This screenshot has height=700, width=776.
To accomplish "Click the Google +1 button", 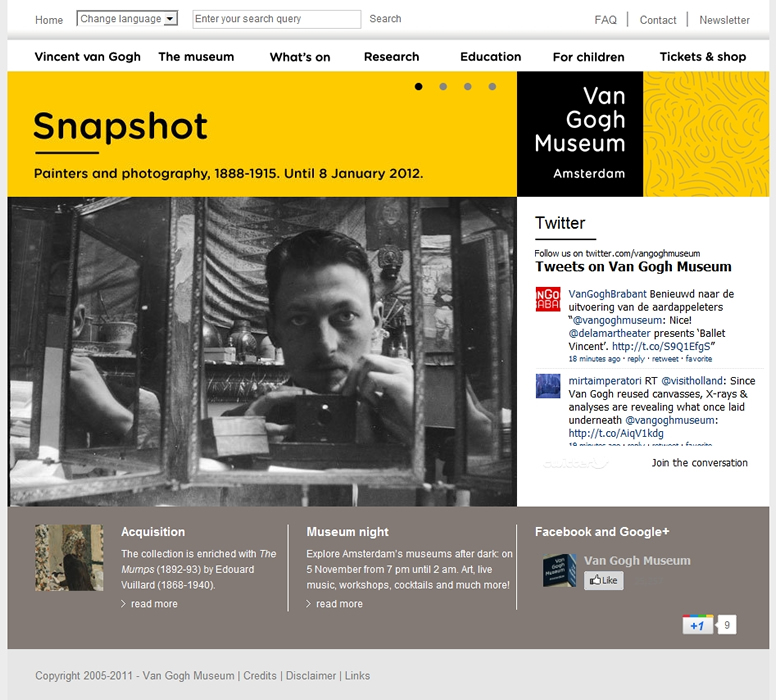I will [697, 625].
